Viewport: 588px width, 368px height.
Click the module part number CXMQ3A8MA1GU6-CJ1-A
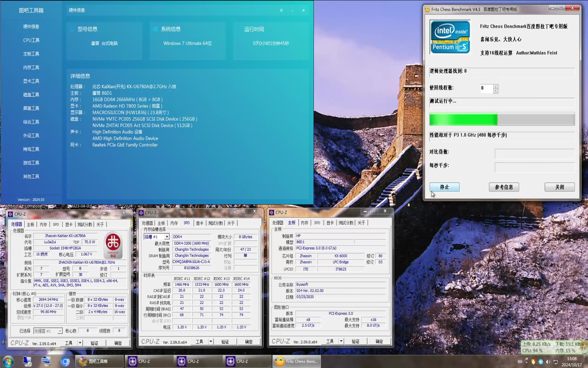(191, 262)
